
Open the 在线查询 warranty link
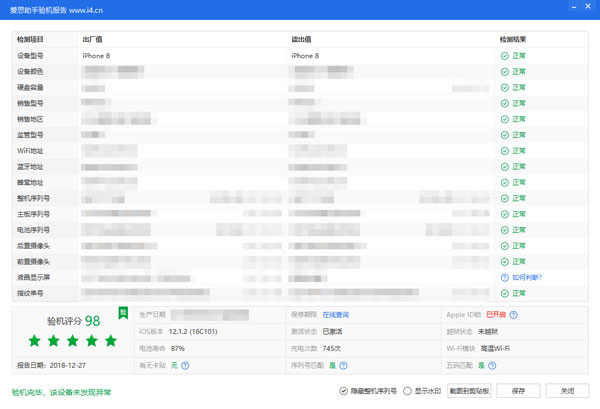tap(336, 315)
